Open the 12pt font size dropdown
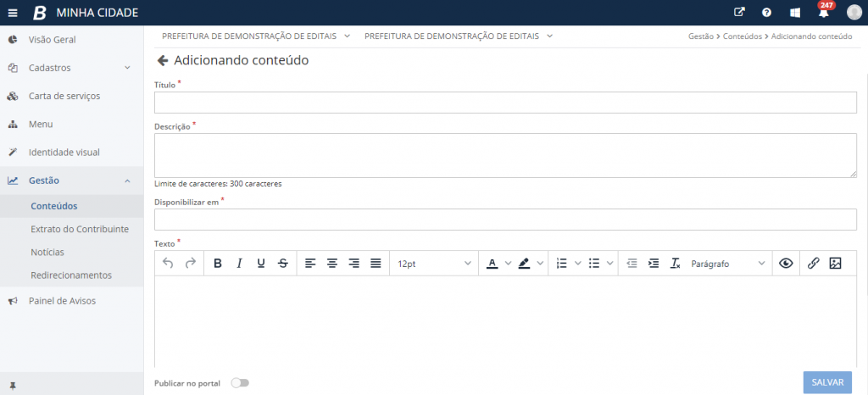The image size is (868, 395). pyautogui.click(x=434, y=264)
